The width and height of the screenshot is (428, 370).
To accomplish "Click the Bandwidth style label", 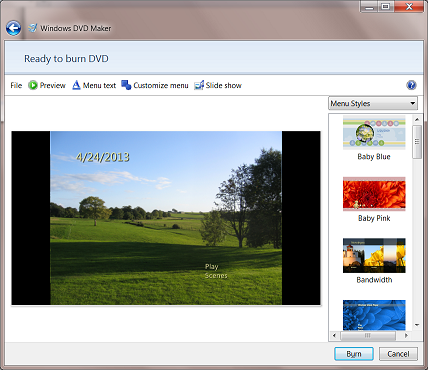I will (x=374, y=280).
